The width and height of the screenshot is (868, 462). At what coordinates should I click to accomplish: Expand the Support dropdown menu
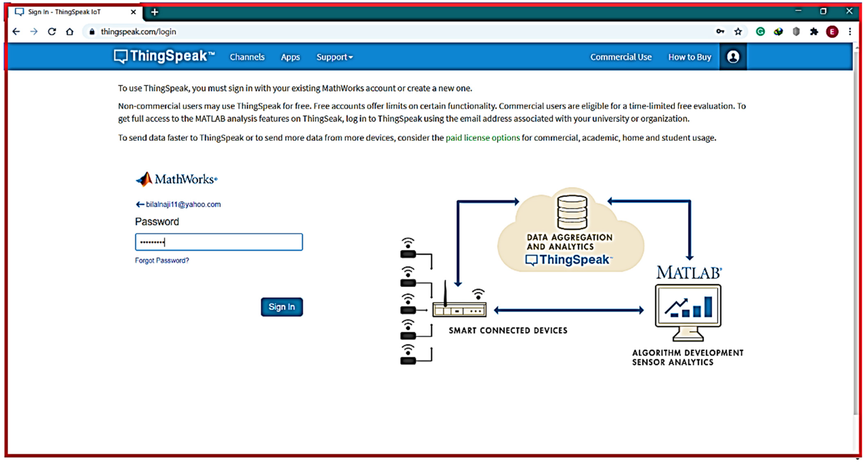(x=334, y=57)
